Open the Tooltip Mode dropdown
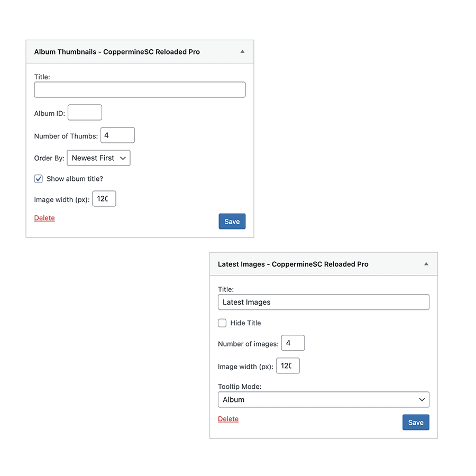The image size is (476, 476). (x=323, y=400)
